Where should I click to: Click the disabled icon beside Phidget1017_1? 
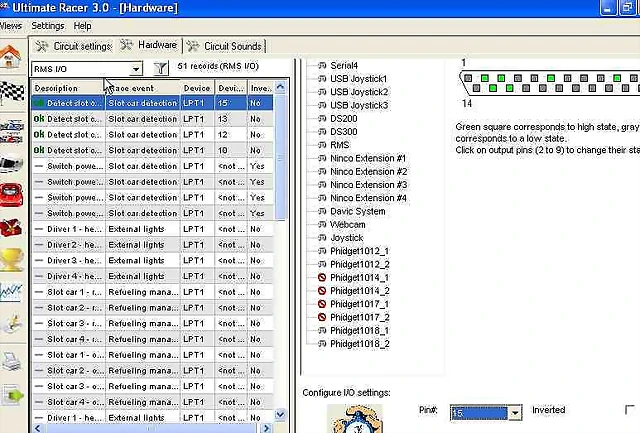tap(322, 304)
